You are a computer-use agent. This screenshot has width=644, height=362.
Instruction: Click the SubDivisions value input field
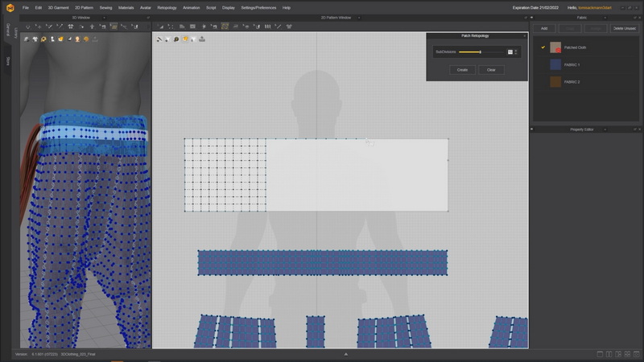point(510,52)
